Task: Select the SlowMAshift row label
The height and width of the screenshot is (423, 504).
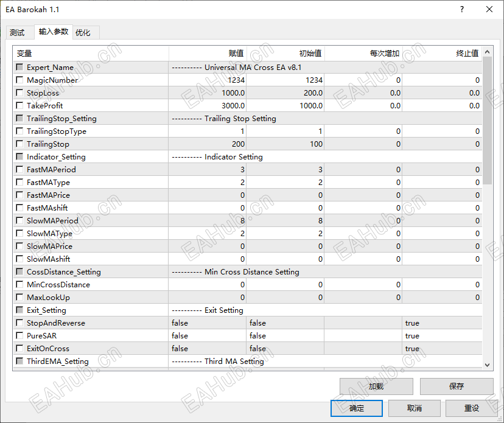Action: pyautogui.click(x=48, y=259)
